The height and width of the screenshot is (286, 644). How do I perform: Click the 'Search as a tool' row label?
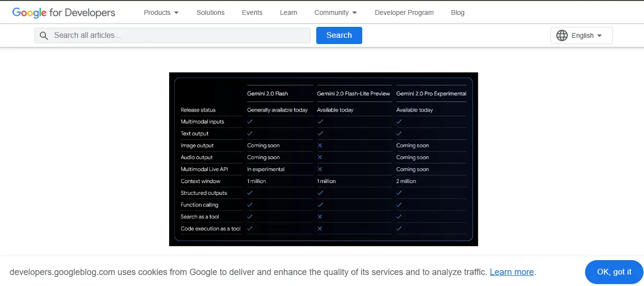200,217
